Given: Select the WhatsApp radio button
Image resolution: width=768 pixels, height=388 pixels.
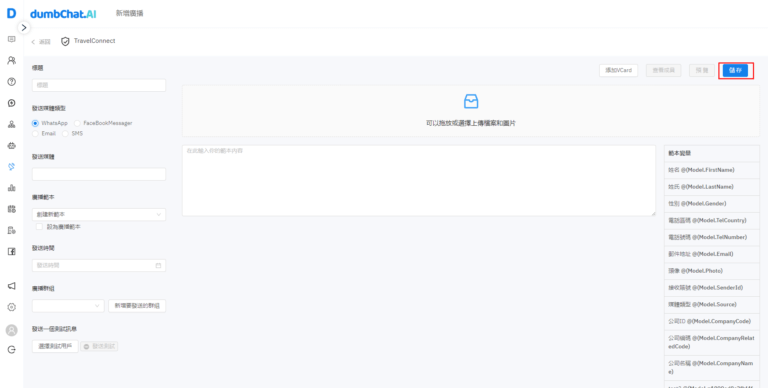Looking at the screenshot, I should point(35,123).
